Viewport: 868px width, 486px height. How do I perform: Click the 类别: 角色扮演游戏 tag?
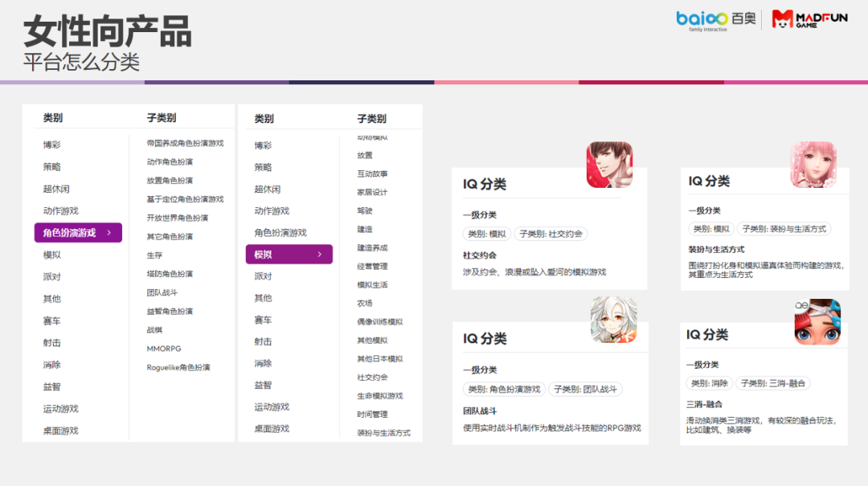(x=504, y=390)
